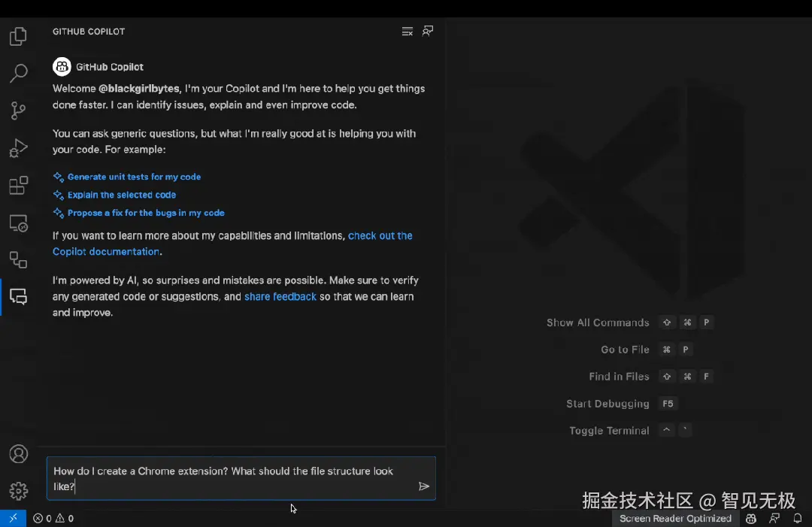Open errors and warnings count in status bar

53,518
